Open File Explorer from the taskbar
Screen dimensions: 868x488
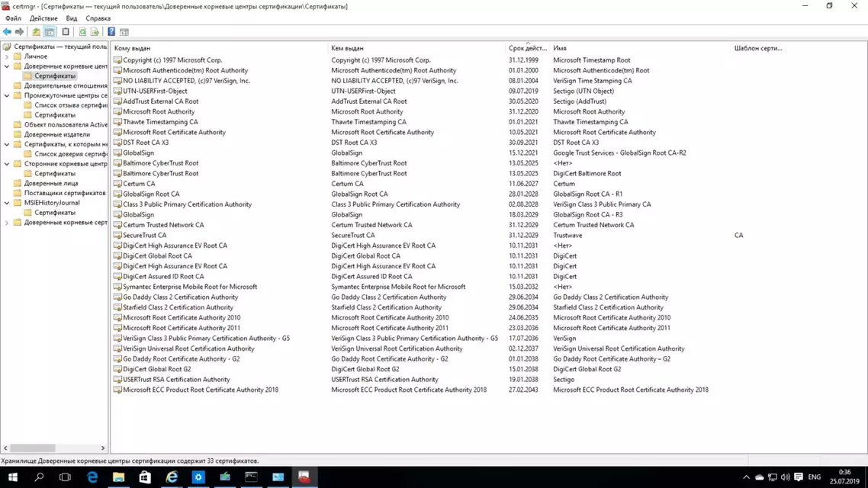click(x=118, y=477)
